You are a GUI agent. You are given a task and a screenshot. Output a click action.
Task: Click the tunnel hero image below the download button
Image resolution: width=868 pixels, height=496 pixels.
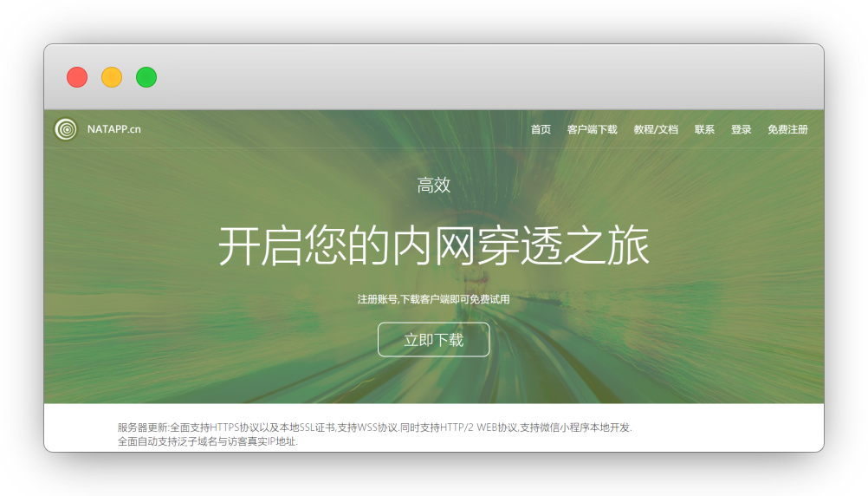433,380
